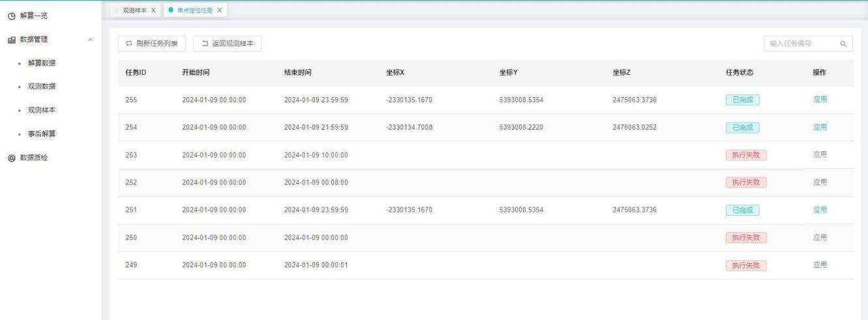
Task: Click the refresh icon on 刷新任务列表
Action: click(128, 44)
